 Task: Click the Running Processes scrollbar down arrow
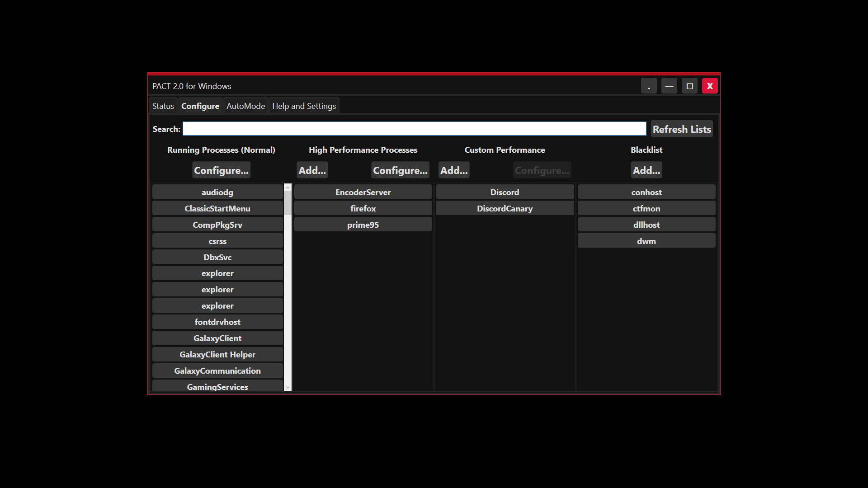coord(288,387)
